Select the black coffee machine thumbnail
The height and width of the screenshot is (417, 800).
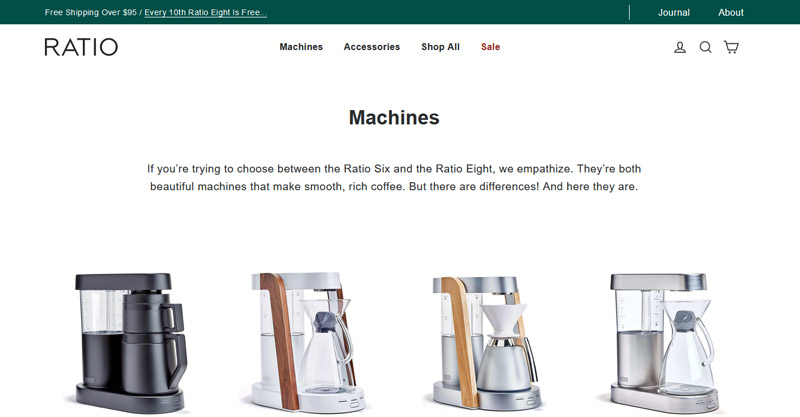coord(127,343)
